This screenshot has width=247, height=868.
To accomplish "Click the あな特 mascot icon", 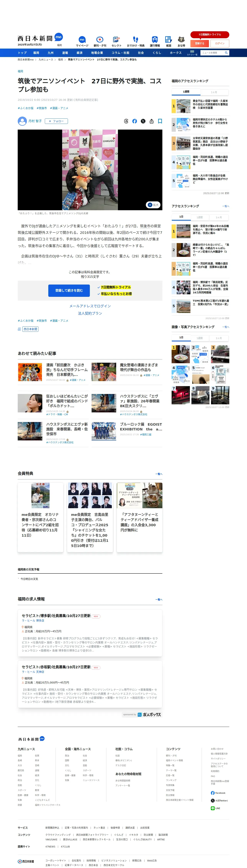I will (x=181, y=41).
